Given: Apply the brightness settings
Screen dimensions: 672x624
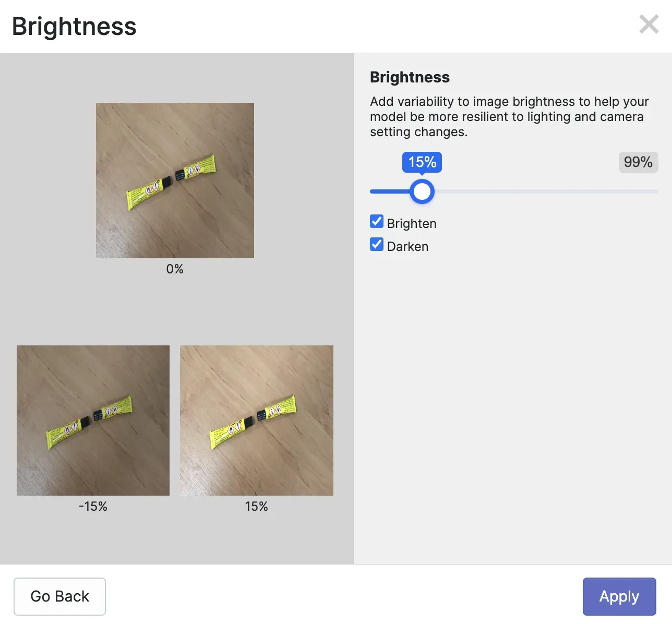Looking at the screenshot, I should coord(619,596).
